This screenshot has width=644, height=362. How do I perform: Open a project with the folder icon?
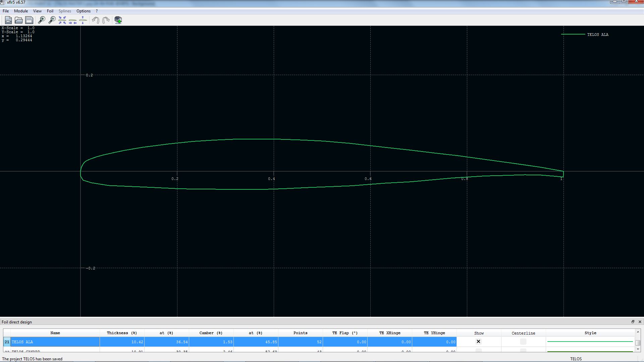pos(19,20)
